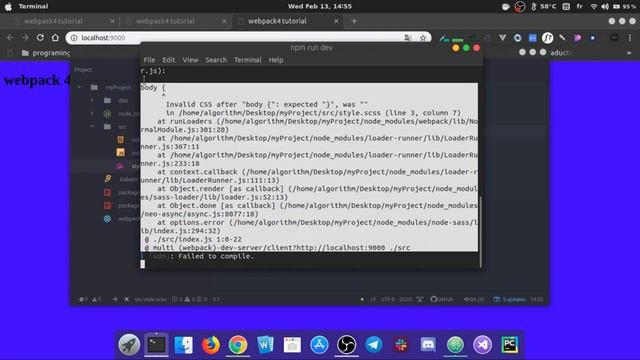Show more bookmarks with double chevron

point(629,53)
